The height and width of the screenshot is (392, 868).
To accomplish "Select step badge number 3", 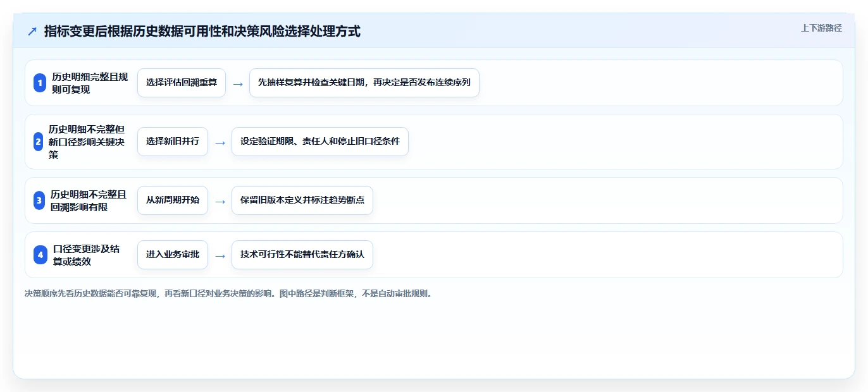I will [39, 200].
